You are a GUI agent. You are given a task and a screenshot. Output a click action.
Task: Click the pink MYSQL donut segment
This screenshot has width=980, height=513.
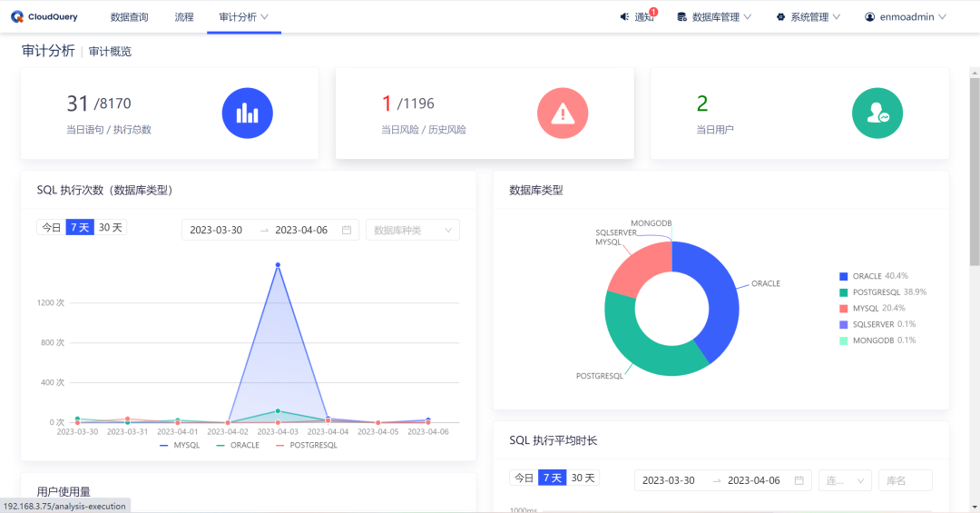tap(640, 269)
